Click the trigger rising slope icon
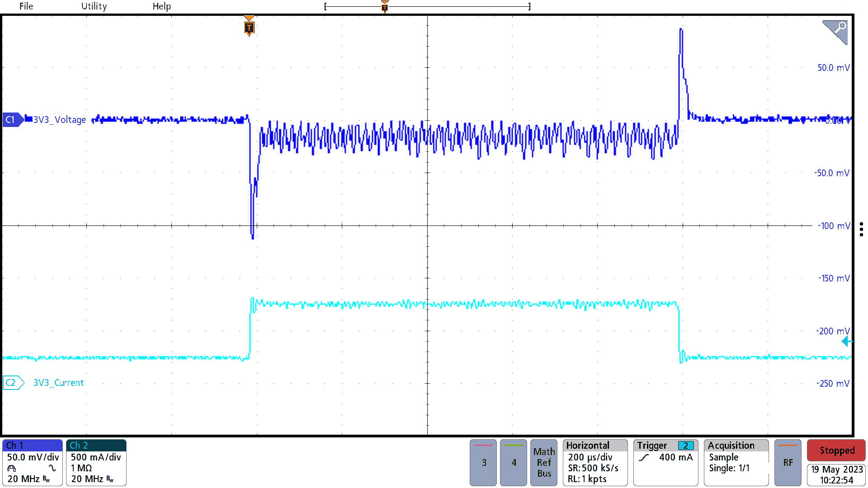868x488 pixels. [x=644, y=457]
